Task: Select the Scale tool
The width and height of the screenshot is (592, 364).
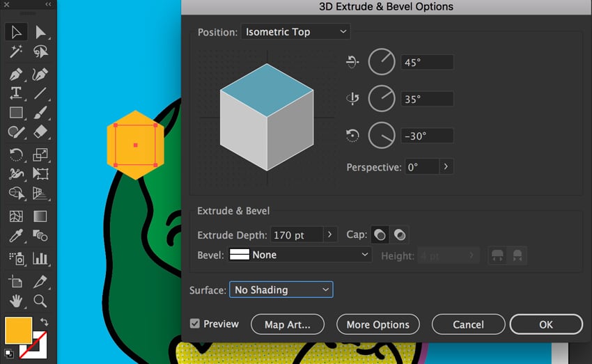Action: (x=40, y=155)
